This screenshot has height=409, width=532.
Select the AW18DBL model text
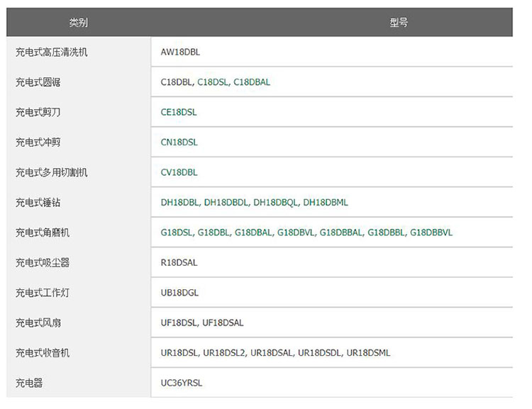pyautogui.click(x=180, y=52)
